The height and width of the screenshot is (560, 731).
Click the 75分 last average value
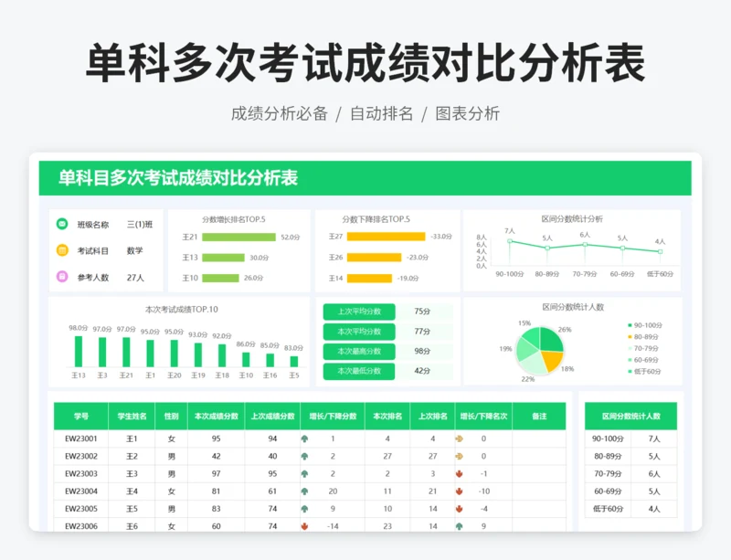422,312
